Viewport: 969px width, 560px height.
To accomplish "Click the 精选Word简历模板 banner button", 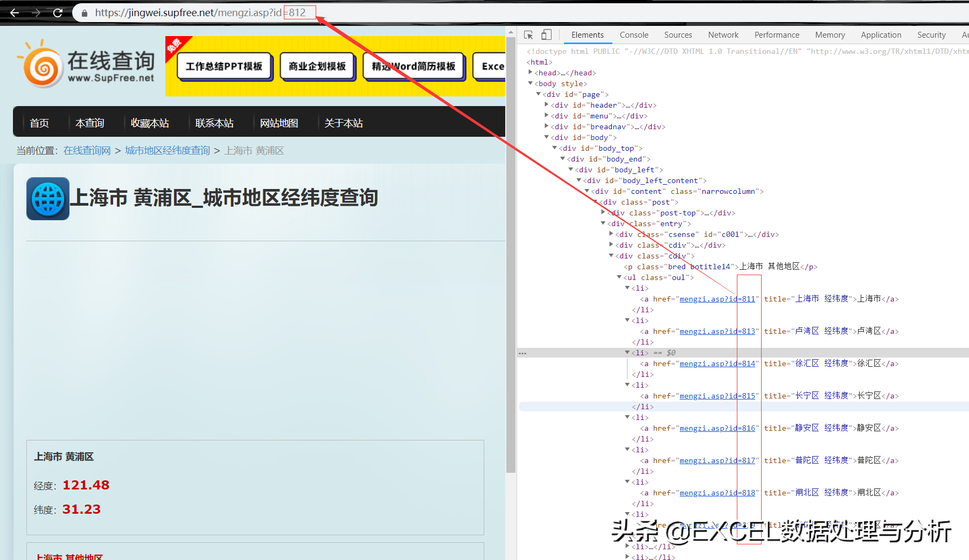I will click(x=414, y=67).
